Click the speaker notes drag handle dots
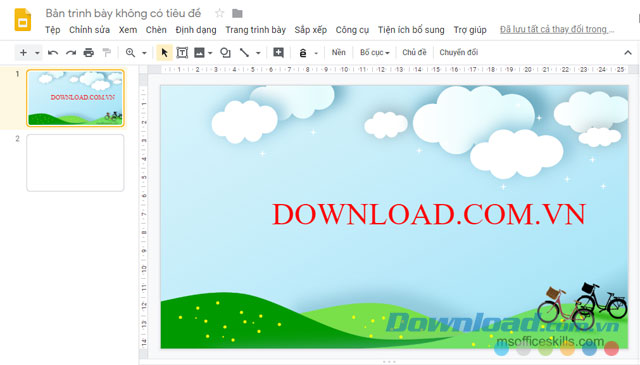The image size is (640, 365). point(389,362)
